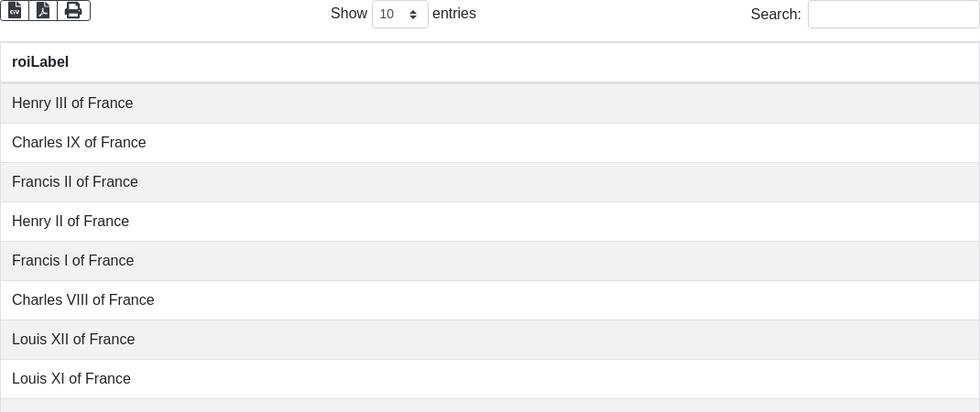
Task: Export the table as PDF
Action: [43, 10]
